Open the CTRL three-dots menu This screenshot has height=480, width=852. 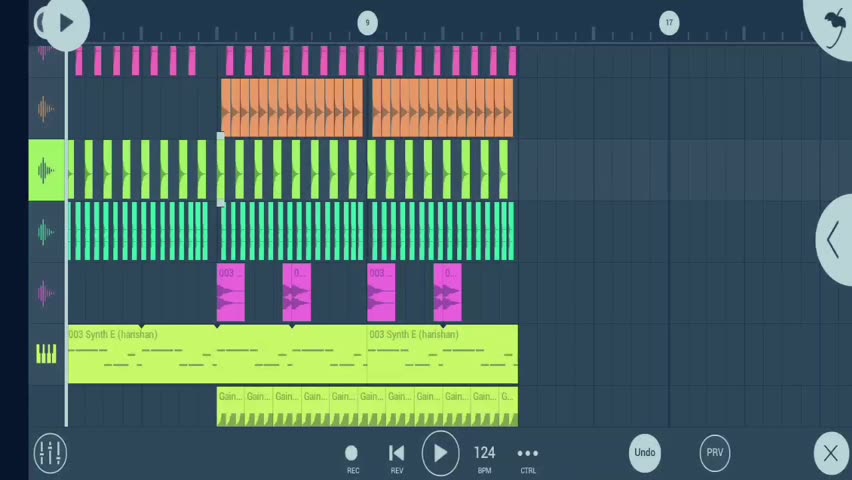528,458
